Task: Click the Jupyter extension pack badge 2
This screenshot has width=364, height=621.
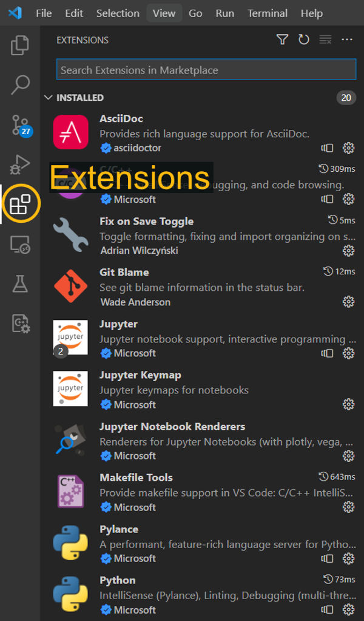Action: tap(61, 351)
